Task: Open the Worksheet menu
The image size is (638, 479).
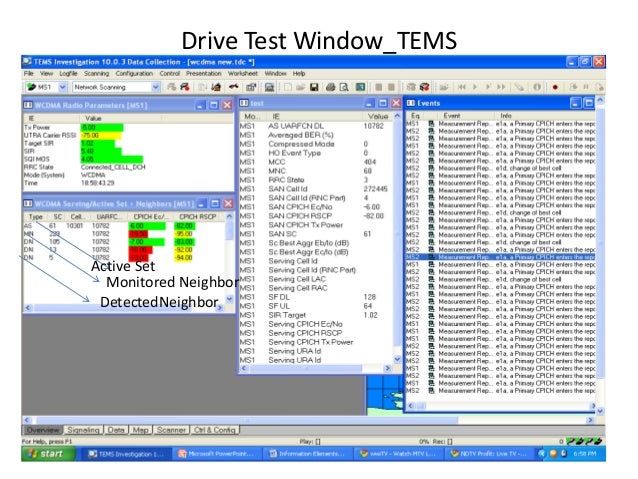Action: [243, 74]
